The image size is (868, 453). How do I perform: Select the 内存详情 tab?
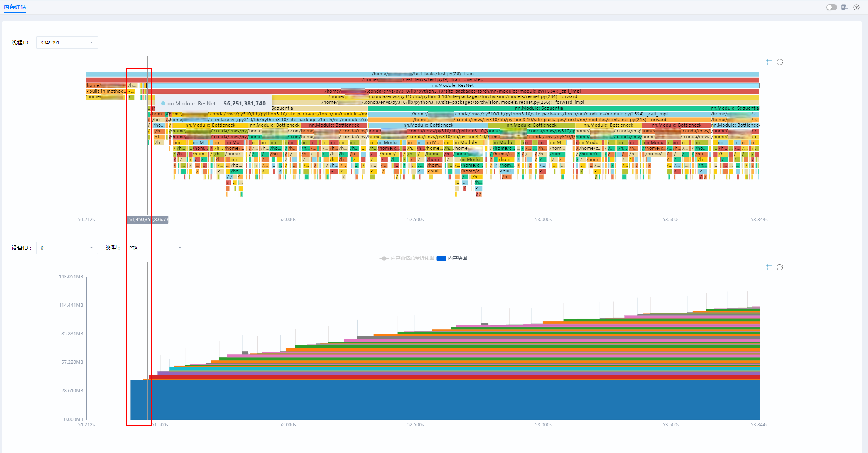pos(15,7)
